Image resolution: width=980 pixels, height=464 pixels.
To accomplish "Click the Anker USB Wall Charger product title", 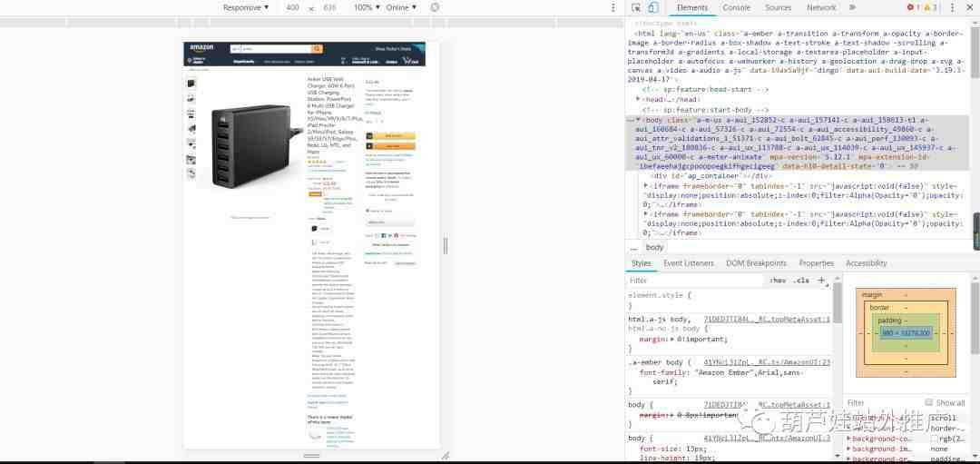I will click(334, 115).
